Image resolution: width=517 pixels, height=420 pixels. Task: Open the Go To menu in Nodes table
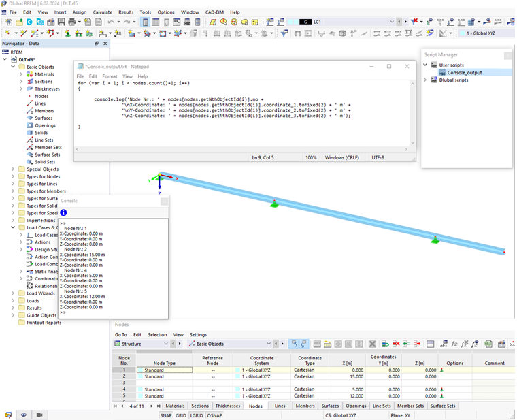120,334
